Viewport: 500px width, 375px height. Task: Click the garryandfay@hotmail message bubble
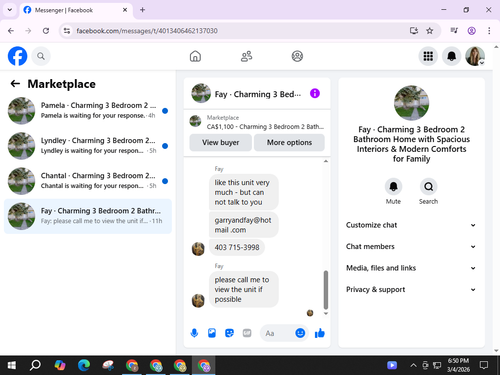243,225
